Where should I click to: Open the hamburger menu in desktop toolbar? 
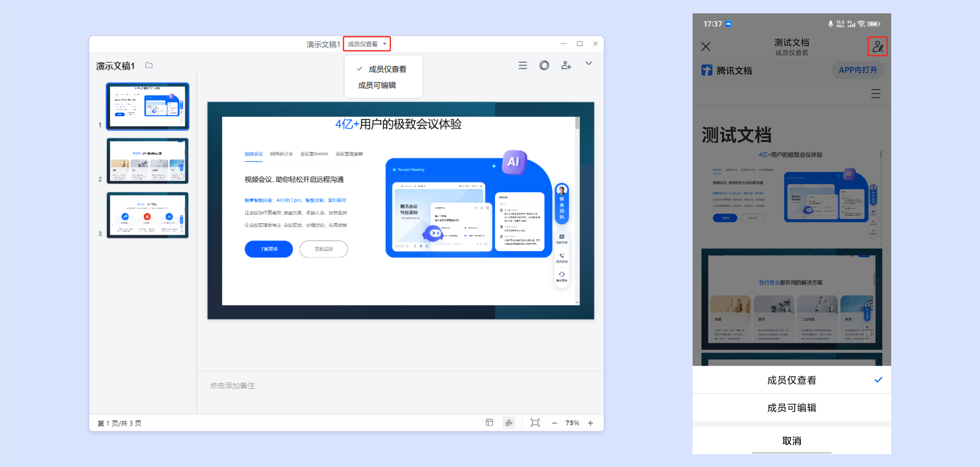(523, 65)
